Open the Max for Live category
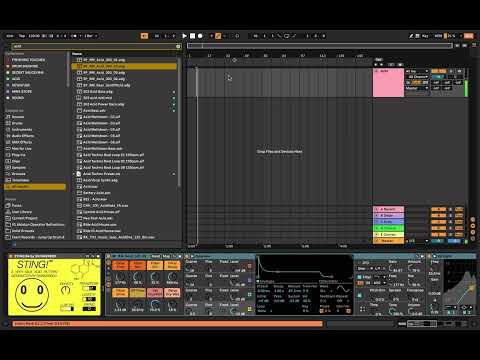The height and width of the screenshot is (360, 480). pos(22,149)
